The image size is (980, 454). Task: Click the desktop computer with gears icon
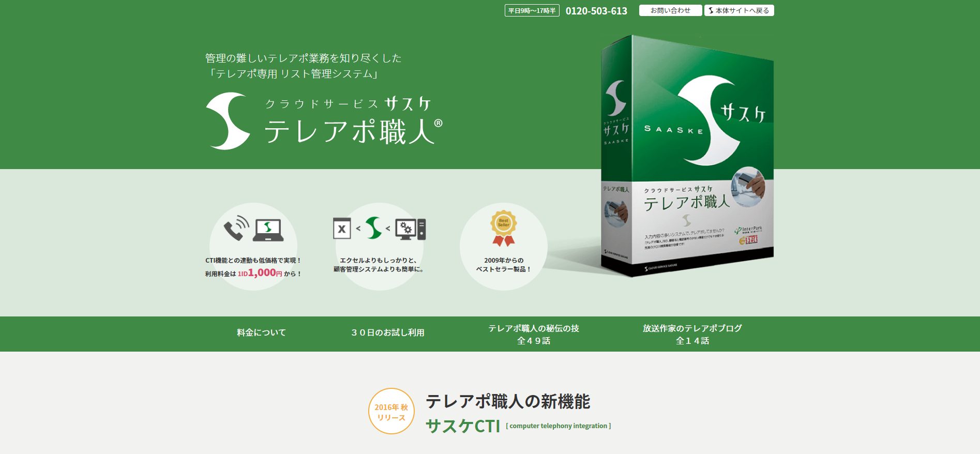click(x=411, y=229)
